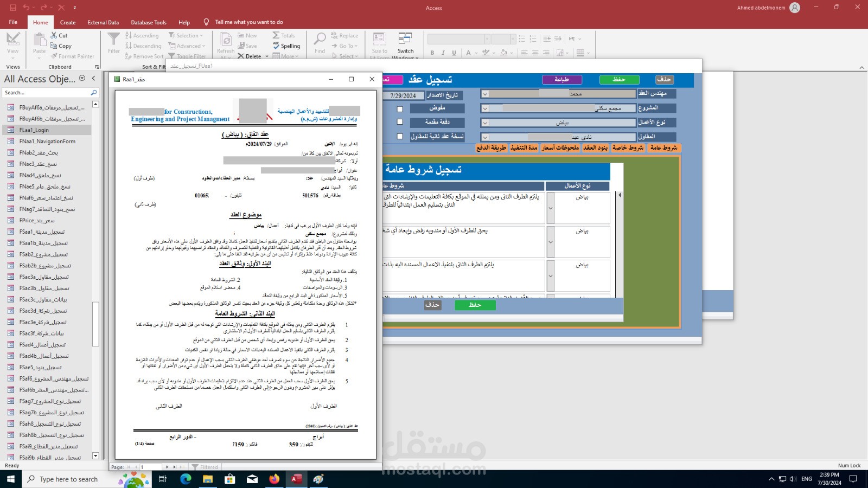Expand the Advanced filter dropdown
This screenshot has height=488, width=868.
coord(203,46)
